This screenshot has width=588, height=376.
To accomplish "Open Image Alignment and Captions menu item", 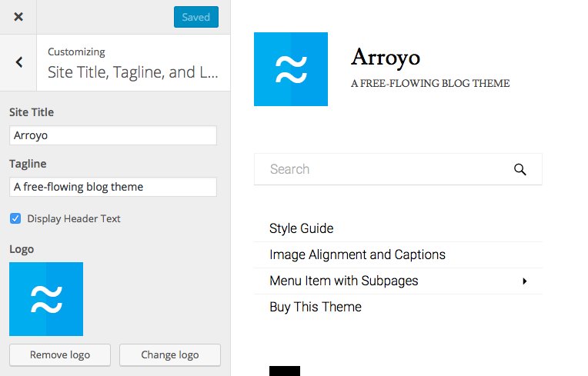I will (x=357, y=255).
